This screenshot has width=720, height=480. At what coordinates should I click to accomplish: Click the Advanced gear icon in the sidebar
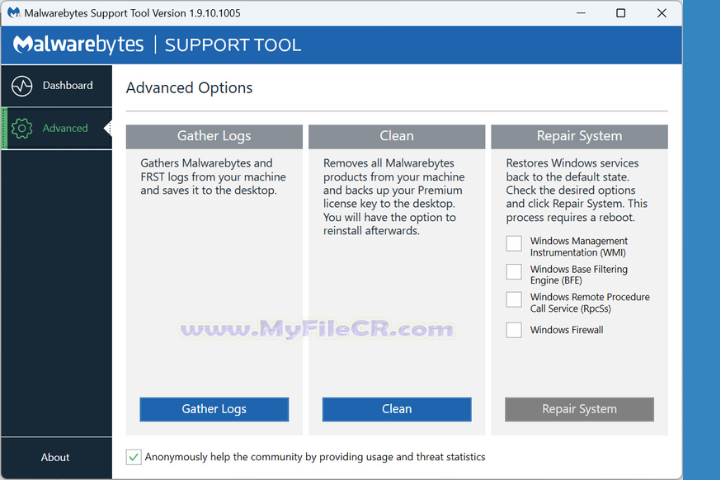coord(22,128)
